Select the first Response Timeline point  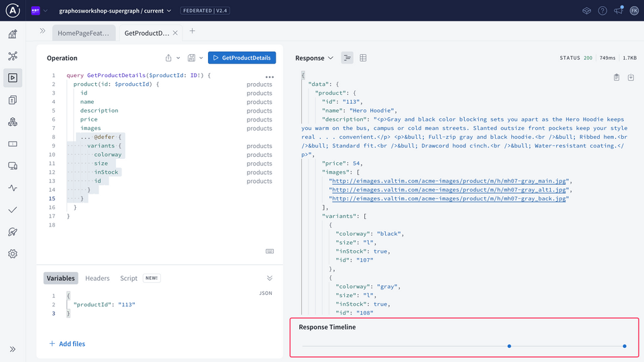pos(509,346)
